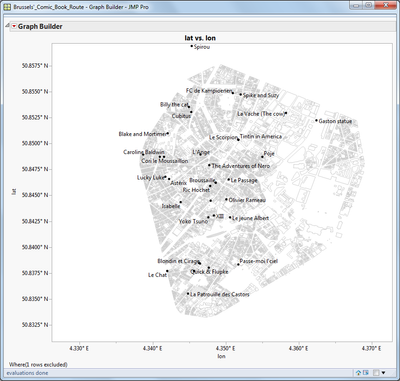Select the 'Passe-moi l'ciel' label
The width and height of the screenshot is (400, 381).
point(259,261)
